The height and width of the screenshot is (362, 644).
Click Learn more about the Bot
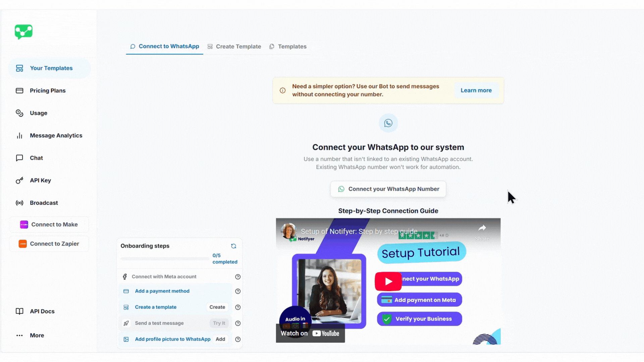pyautogui.click(x=476, y=90)
